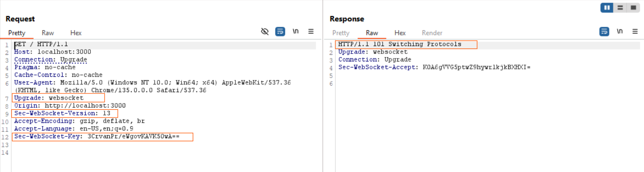Click the 'Sec-WebSocket-Accept' response header line

coord(434,67)
